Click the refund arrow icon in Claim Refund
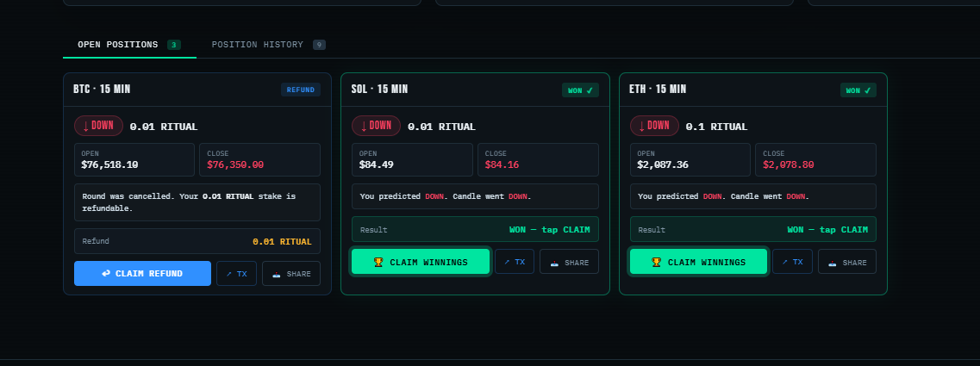Image resolution: width=980 pixels, height=366 pixels. (x=106, y=274)
